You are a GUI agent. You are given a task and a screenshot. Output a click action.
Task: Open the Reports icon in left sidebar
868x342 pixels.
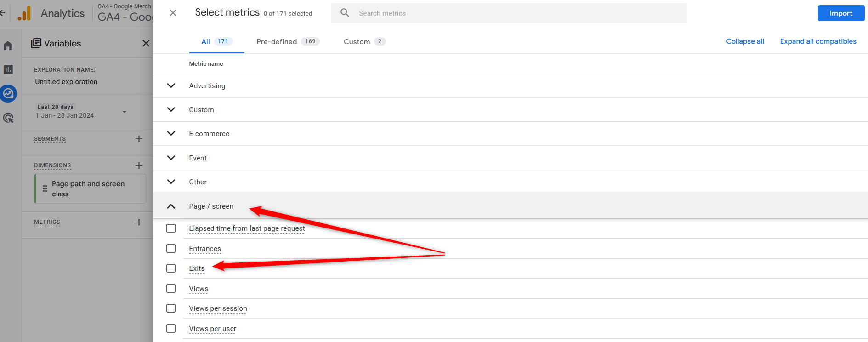[8, 69]
